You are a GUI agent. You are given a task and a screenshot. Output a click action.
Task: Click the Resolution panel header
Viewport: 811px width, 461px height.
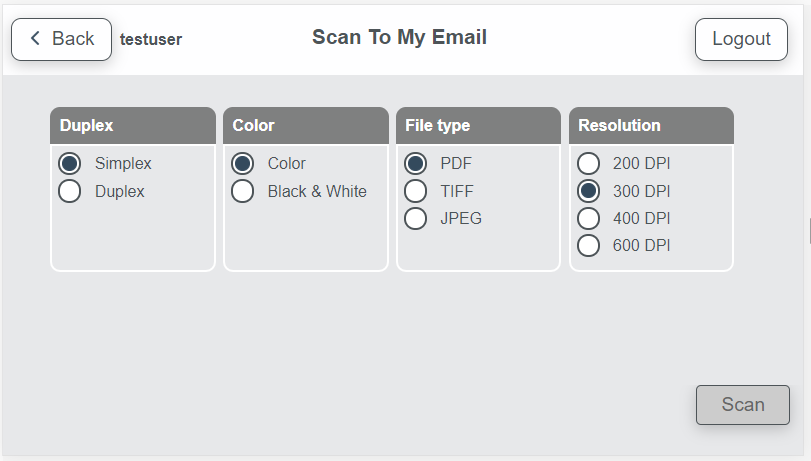(x=652, y=126)
